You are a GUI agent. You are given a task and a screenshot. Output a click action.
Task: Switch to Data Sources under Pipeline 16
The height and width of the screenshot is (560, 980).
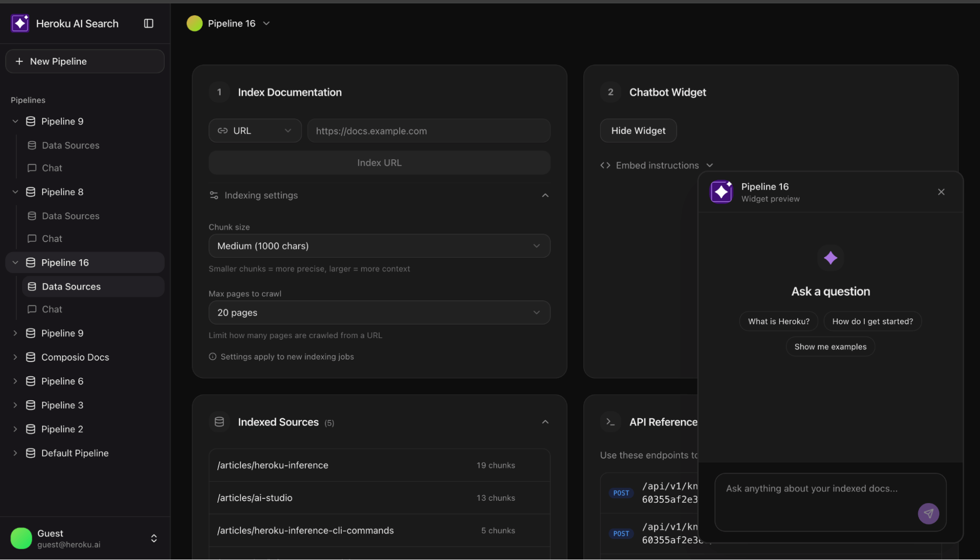[x=71, y=286]
